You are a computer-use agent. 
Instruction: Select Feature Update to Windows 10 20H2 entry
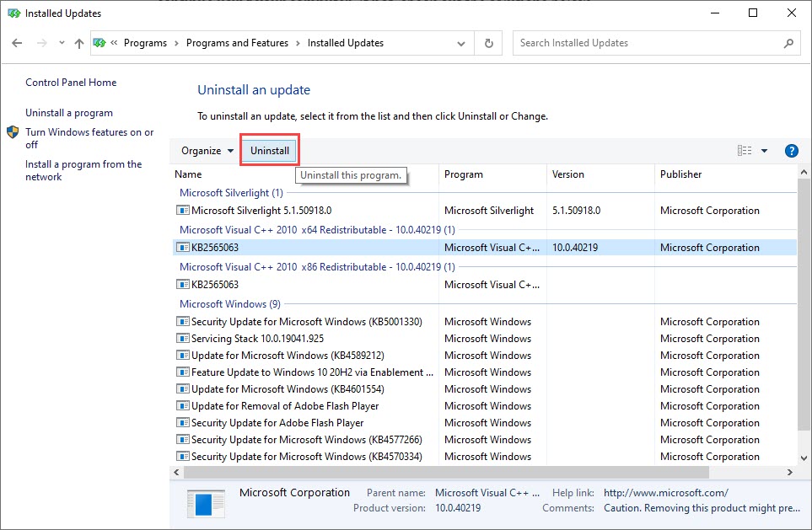[x=485, y=372]
